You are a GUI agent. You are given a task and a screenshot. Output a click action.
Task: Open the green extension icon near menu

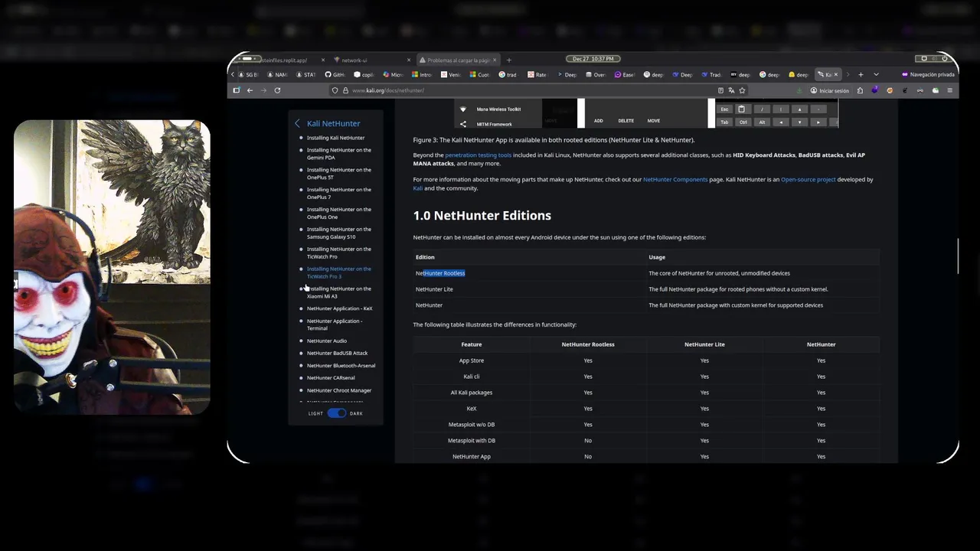936,90
